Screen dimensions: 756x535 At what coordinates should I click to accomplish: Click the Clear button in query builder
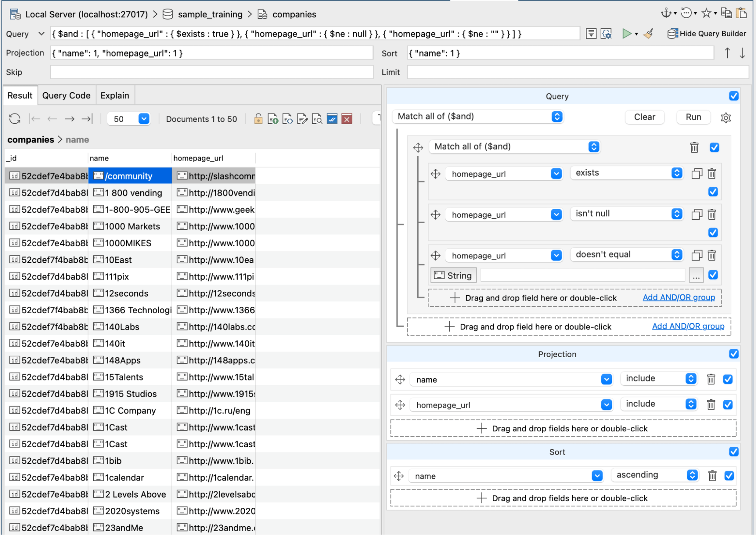pos(644,117)
